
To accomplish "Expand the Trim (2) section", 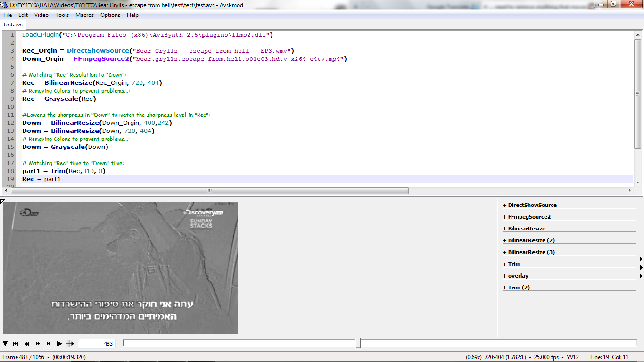I will coord(516,288).
